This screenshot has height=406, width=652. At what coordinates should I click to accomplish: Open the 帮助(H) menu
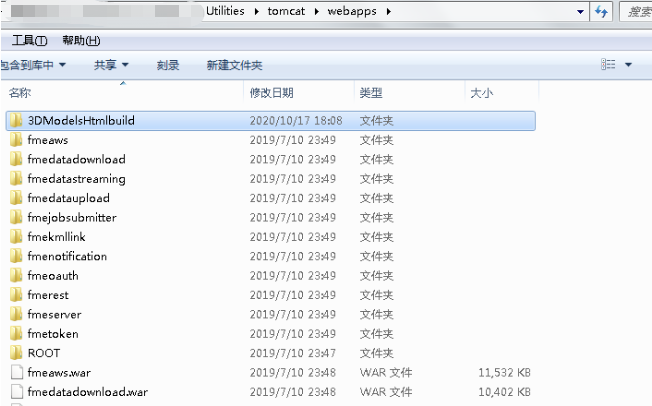pos(81,40)
